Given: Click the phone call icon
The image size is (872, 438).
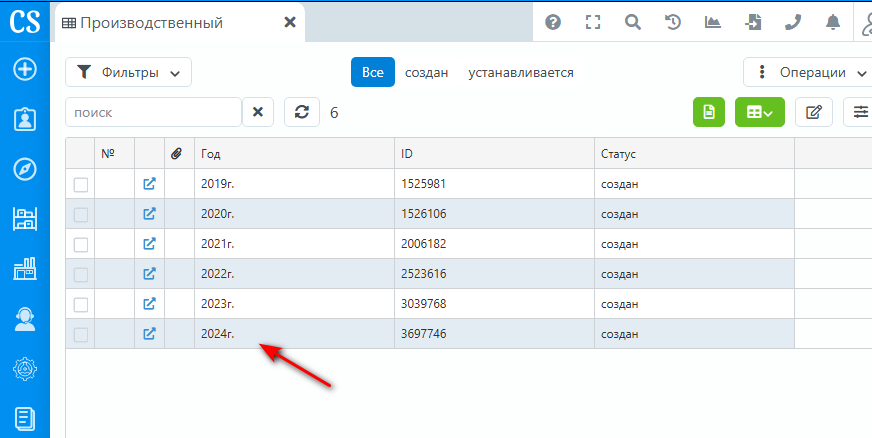Looking at the screenshot, I should coord(793,22).
